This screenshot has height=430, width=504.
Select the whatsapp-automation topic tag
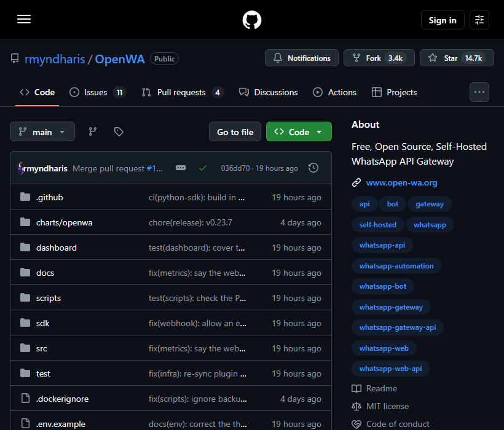tap(396, 266)
